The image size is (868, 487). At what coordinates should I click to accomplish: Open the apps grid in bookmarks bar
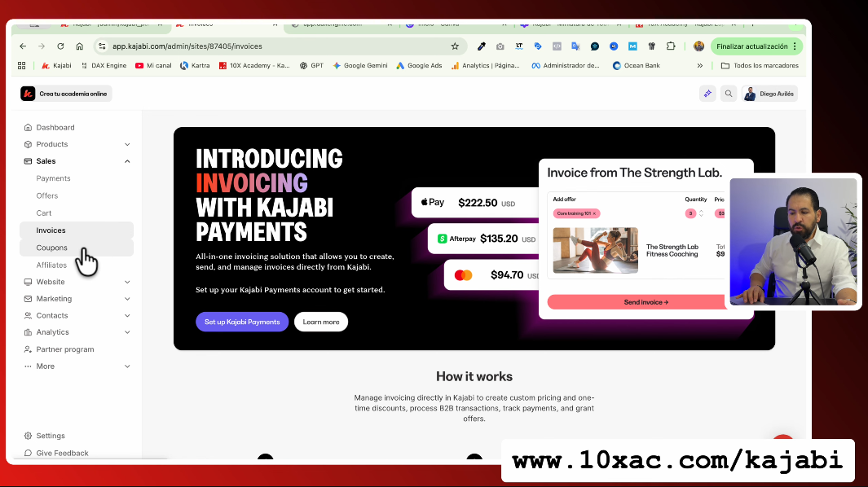[21, 65]
